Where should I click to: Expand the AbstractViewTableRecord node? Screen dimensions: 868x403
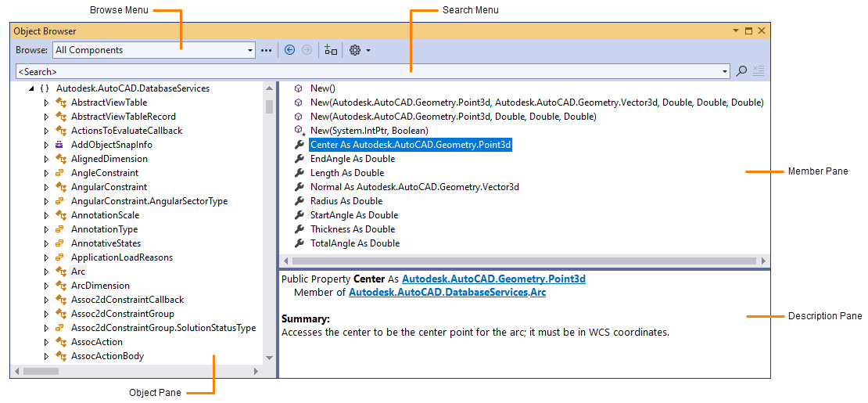coord(46,117)
